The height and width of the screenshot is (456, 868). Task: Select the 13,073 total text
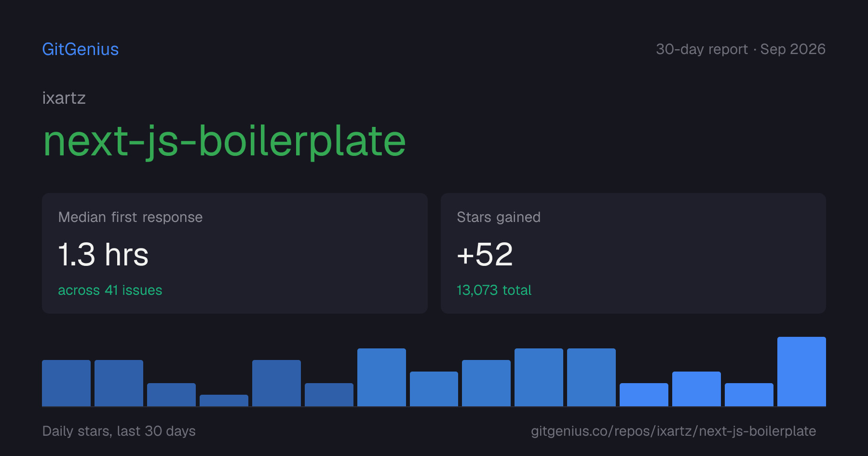494,290
